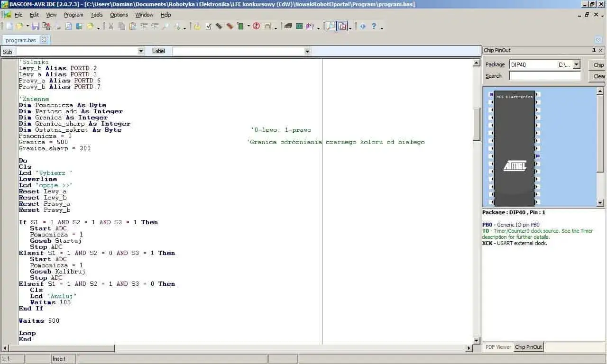Close the program.bas tab with its X
Viewport: 607px width, 364px height.
tap(44, 40)
